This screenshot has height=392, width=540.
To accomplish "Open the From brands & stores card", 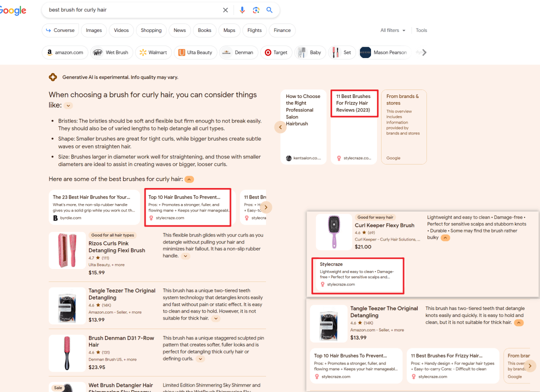I will click(x=404, y=127).
